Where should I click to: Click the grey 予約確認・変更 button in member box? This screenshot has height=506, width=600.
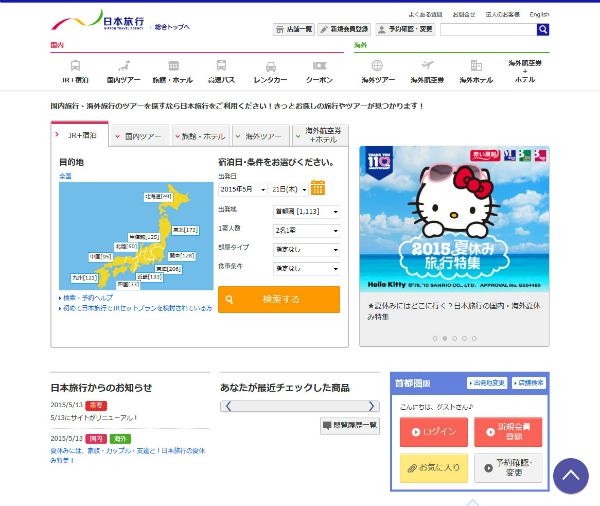[508, 468]
